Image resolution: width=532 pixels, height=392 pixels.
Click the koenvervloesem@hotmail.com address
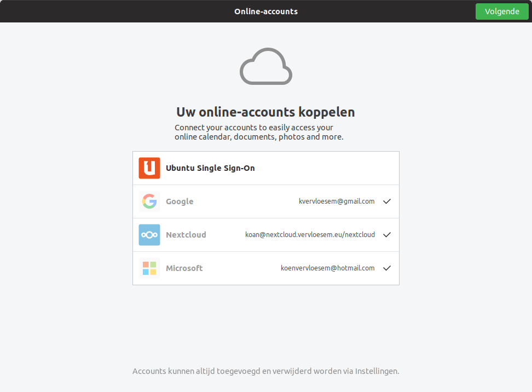coord(328,268)
